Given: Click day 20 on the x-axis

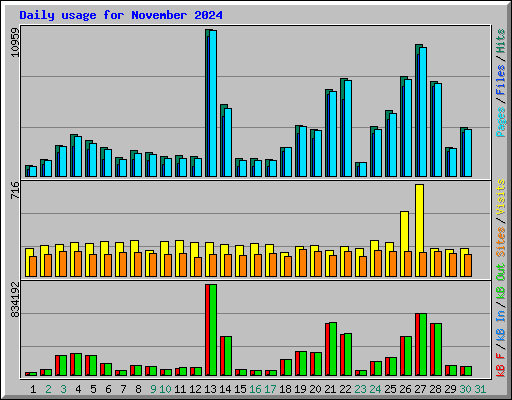Looking at the screenshot, I should 315,389.
